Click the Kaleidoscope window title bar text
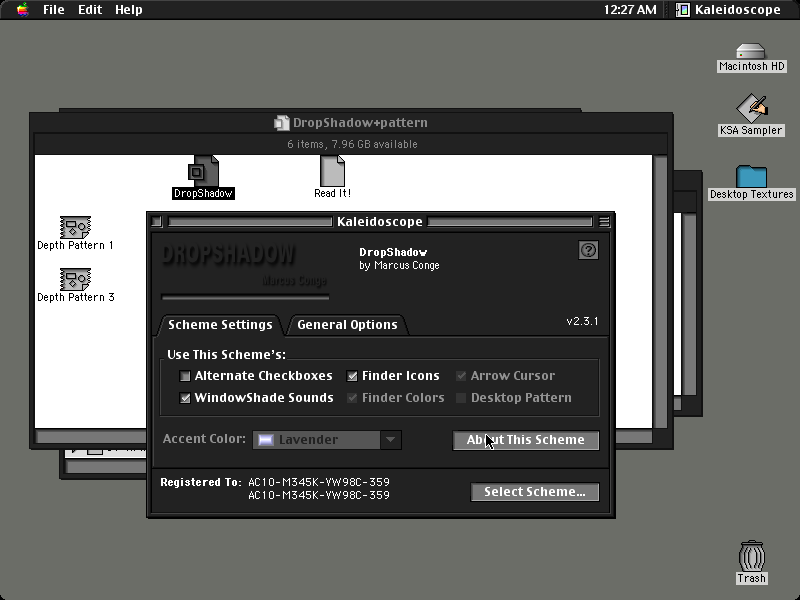 tap(380, 221)
